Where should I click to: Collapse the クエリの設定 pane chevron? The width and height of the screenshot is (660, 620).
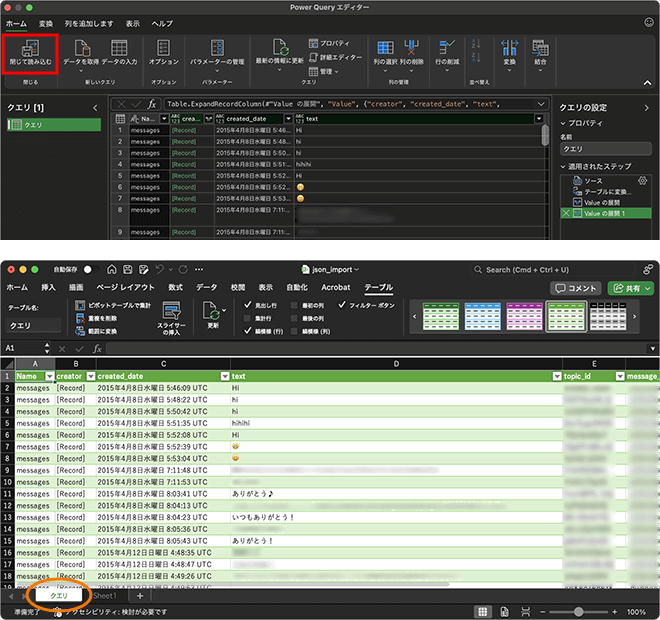click(647, 108)
